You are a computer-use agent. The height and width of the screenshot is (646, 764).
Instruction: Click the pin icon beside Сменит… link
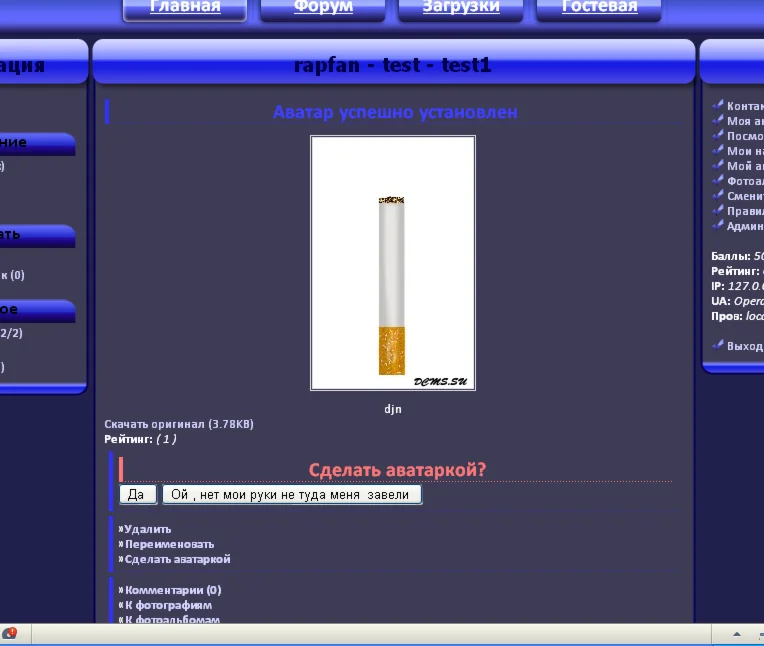point(718,195)
